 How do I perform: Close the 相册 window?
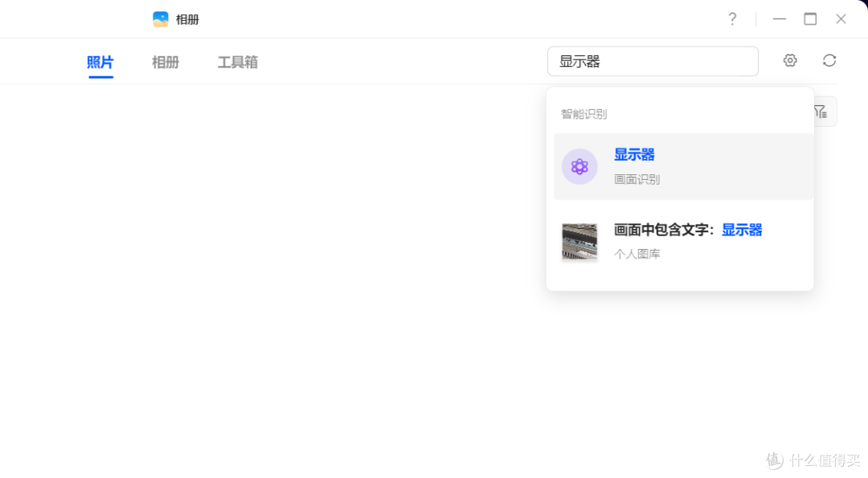point(841,18)
